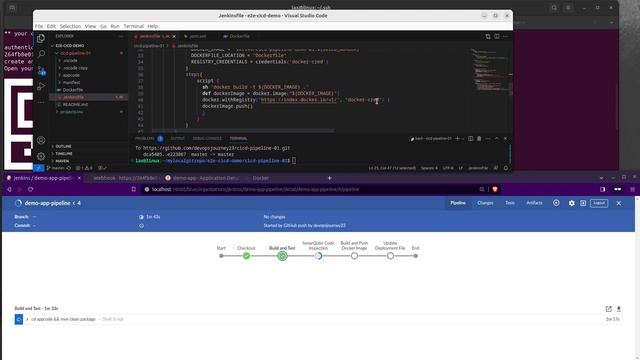This screenshot has height=360, width=640.
Task: Maximize terminal panel with up chevron
Action: 497,138
